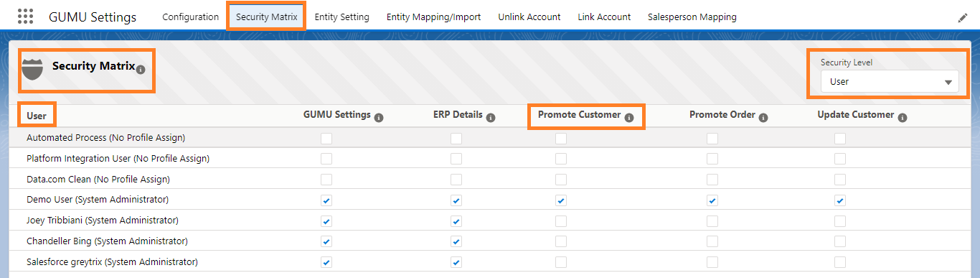Screen dimensions: 980x278
Task: Check Promote Order for Joey Tribbiani
Action: click(712, 221)
